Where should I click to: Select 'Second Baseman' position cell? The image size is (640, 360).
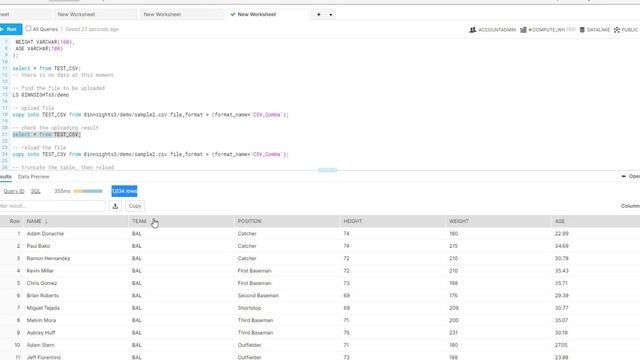coord(258,296)
